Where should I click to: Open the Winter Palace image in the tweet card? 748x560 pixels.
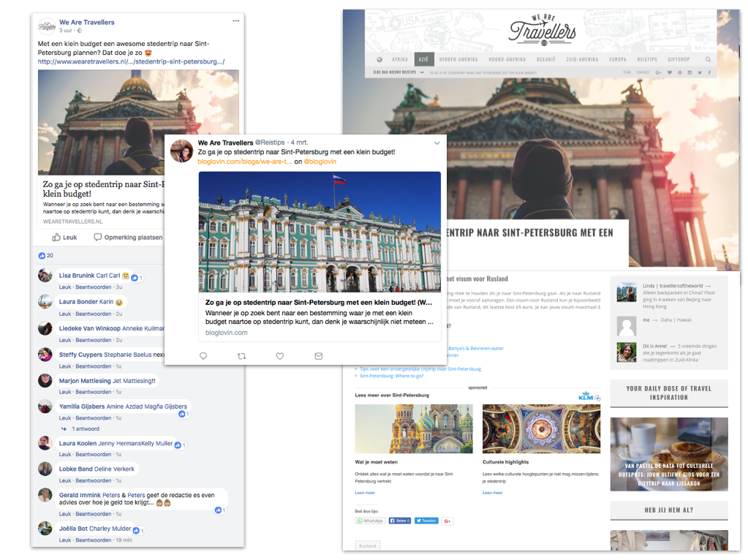pos(320,232)
